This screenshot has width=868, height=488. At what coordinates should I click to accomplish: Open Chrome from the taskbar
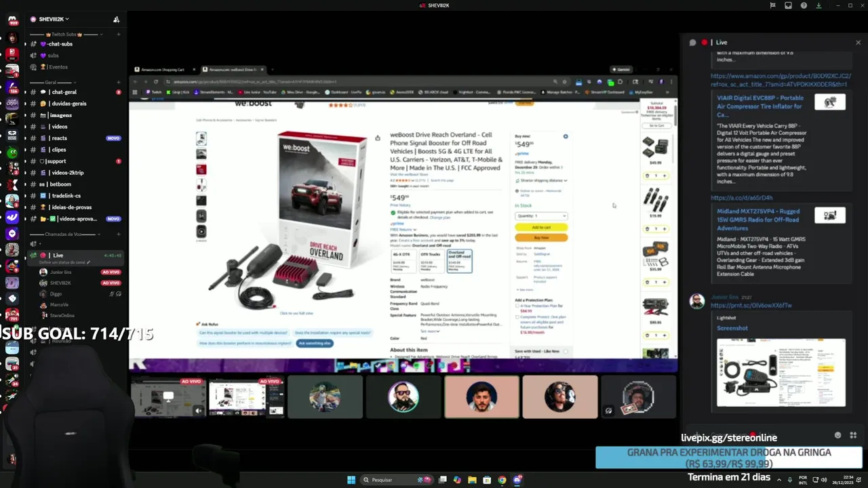click(x=502, y=480)
